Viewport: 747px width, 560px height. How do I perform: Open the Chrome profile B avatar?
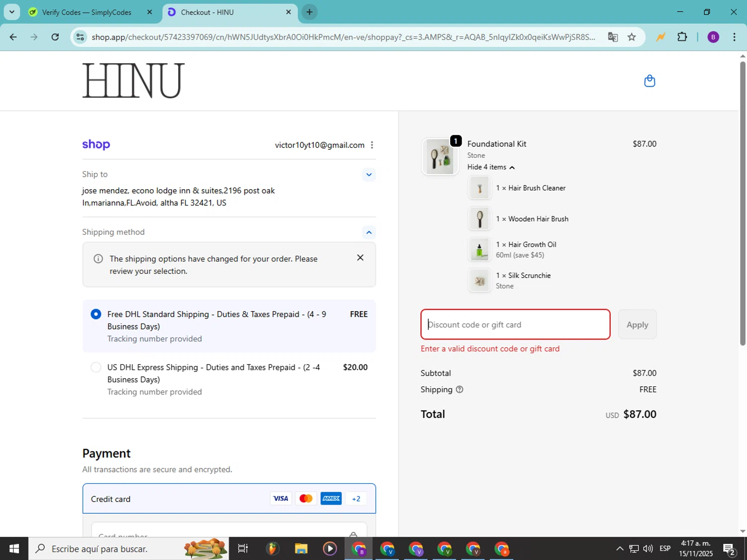(x=713, y=37)
